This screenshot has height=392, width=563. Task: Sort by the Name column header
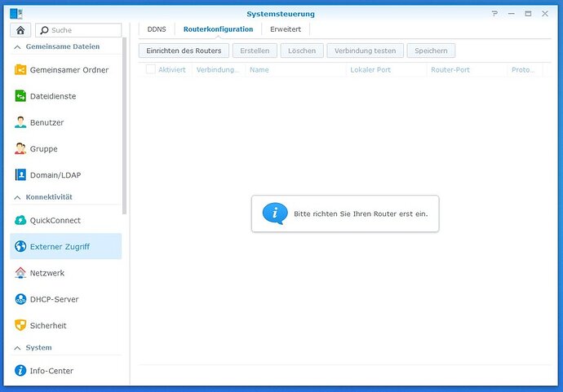click(295, 69)
